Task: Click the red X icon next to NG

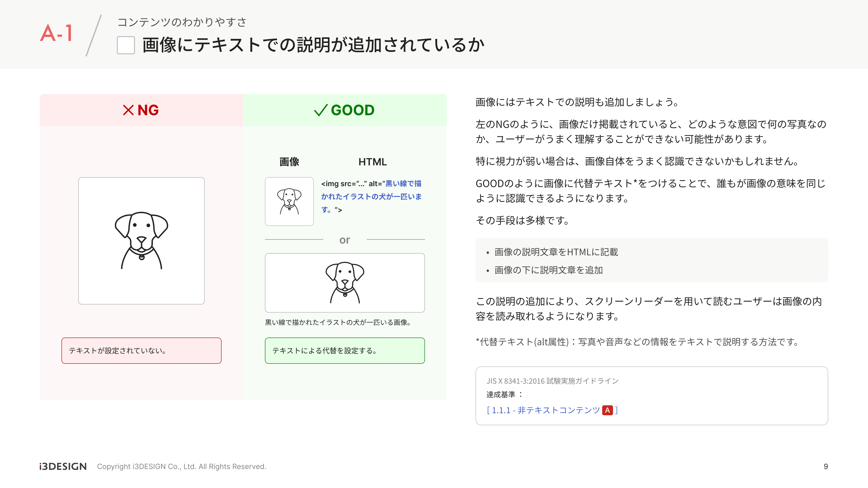Action: (128, 110)
